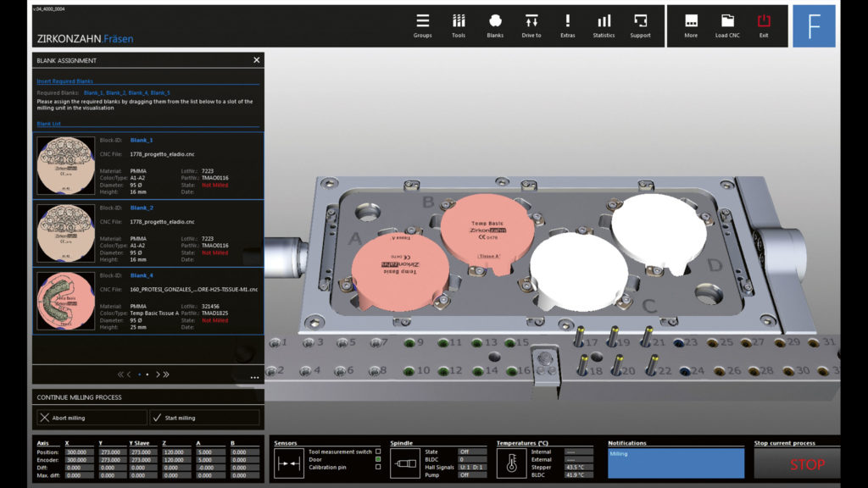Expand options via three-dots in blank list
The width and height of the screenshot is (868, 488).
click(x=254, y=377)
